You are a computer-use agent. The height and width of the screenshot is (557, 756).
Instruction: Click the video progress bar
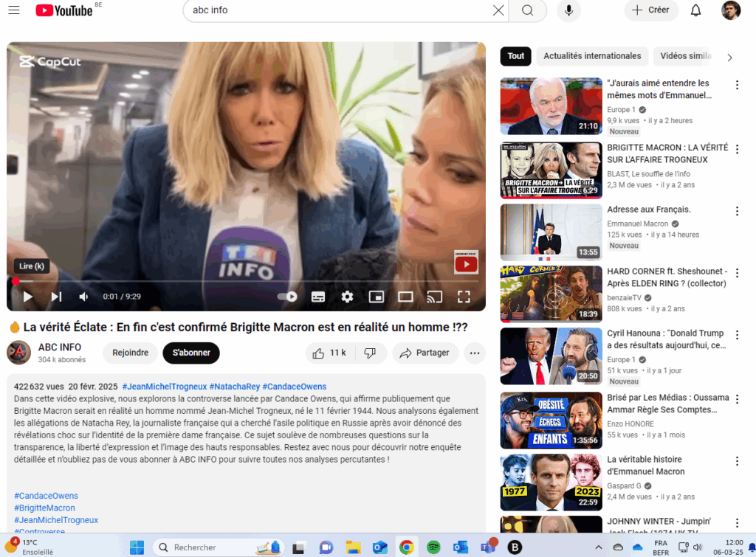pos(246,281)
